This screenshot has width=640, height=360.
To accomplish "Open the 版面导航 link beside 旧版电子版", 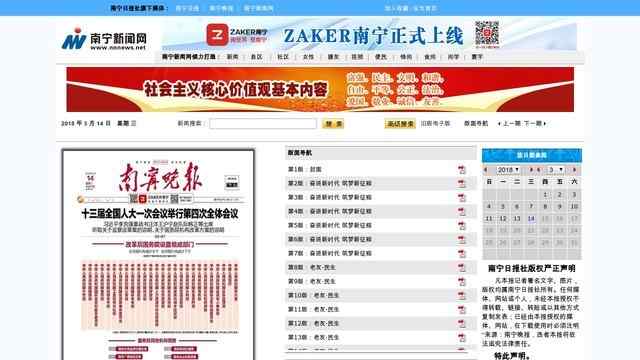I will tap(476, 123).
